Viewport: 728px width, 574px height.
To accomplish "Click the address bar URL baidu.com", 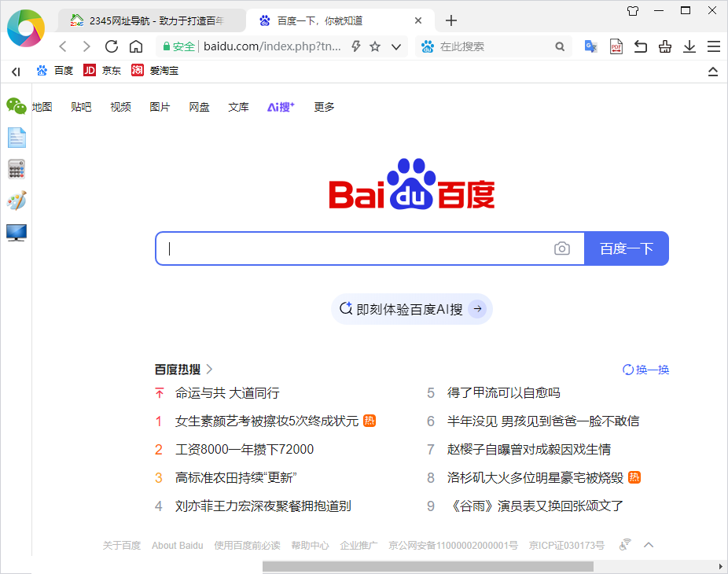I will point(272,46).
